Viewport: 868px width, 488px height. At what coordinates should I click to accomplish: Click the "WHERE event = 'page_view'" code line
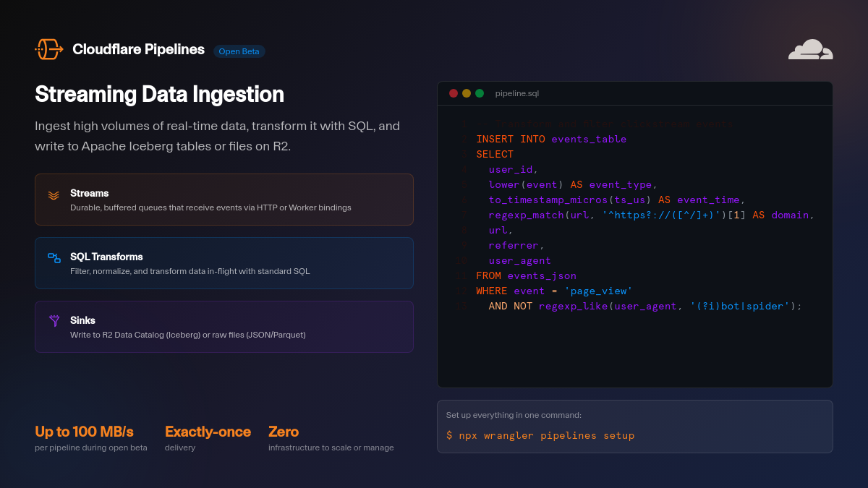[554, 291]
